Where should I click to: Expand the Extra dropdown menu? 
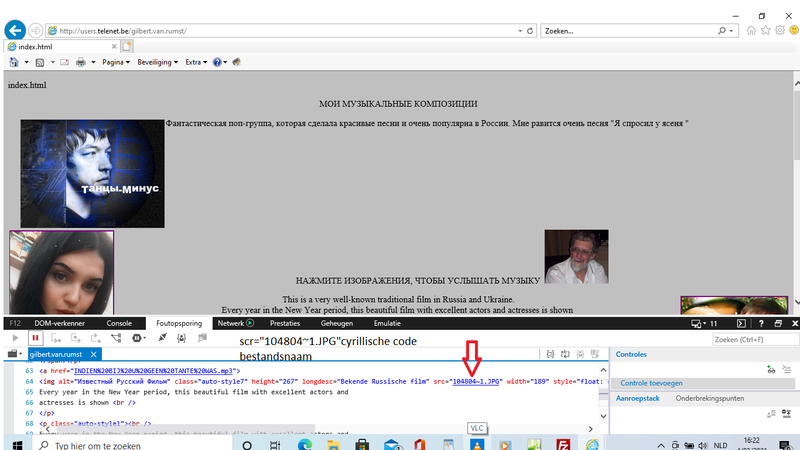click(x=196, y=62)
